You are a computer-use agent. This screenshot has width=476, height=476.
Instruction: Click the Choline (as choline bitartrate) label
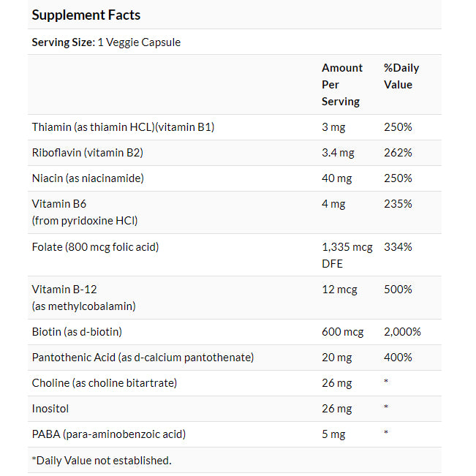click(105, 383)
